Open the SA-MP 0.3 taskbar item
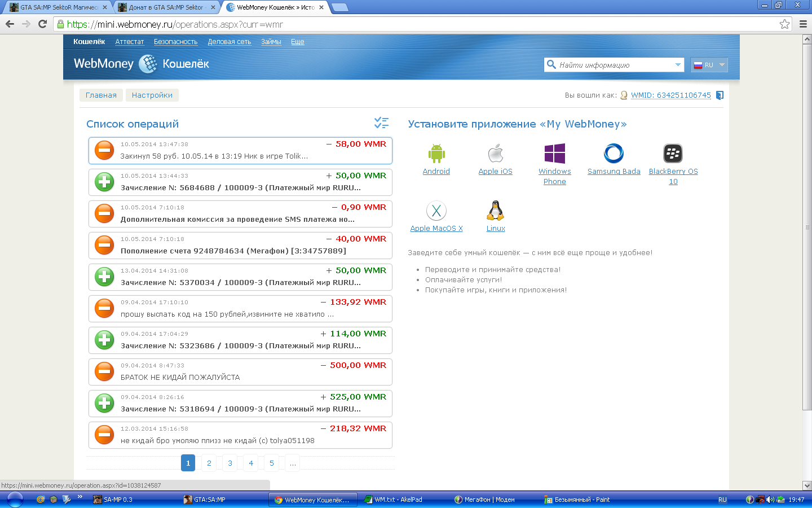This screenshot has height=508, width=812. 133,500
